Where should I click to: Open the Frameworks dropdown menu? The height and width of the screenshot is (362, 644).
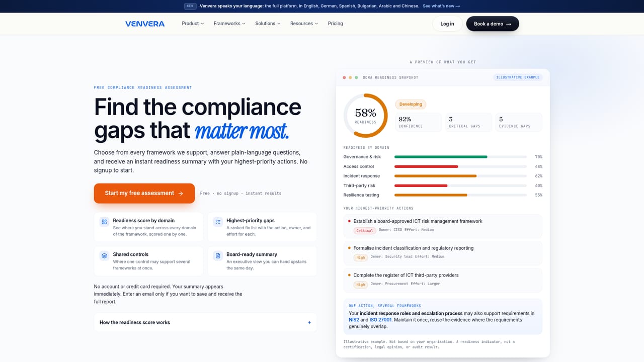(x=229, y=24)
